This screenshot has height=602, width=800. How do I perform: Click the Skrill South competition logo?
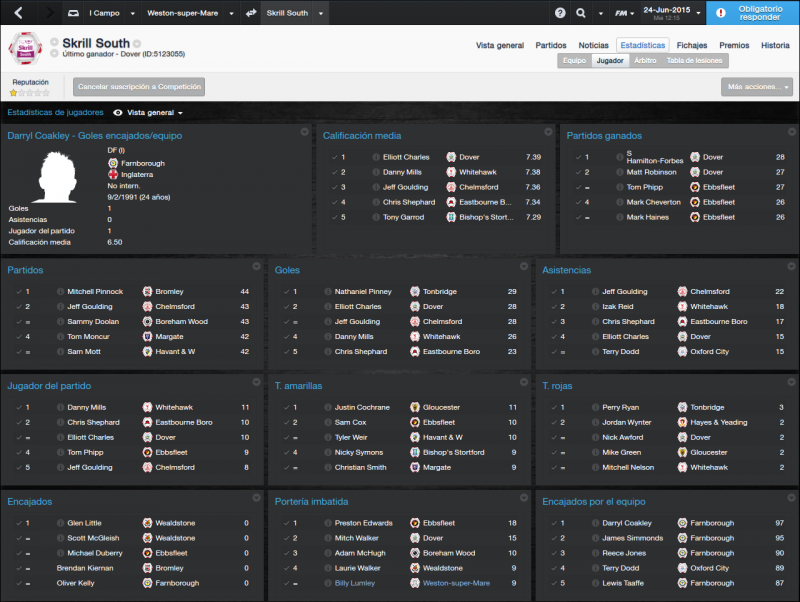[26, 48]
